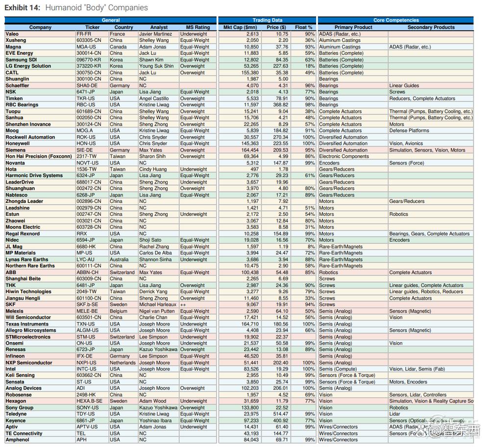Click secondary product 'Sensors (Force)'
This screenshot has height=448, width=490.
(x=407, y=163)
